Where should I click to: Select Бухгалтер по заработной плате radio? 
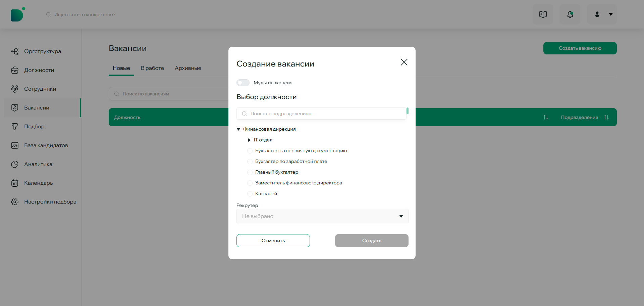[250, 162]
